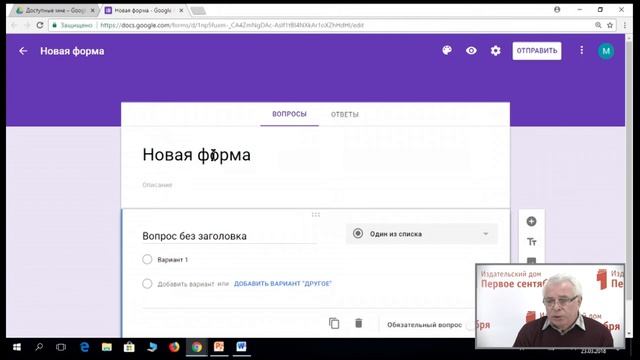The height and width of the screenshot is (360, 640).
Task: Go back using the Google Forms back arrow
Action: (23, 51)
